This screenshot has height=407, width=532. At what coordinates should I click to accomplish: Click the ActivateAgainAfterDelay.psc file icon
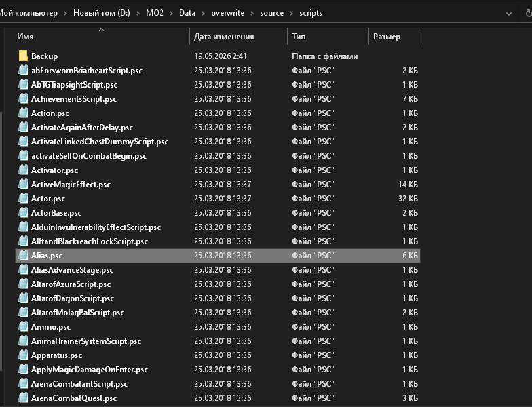[x=23, y=128]
